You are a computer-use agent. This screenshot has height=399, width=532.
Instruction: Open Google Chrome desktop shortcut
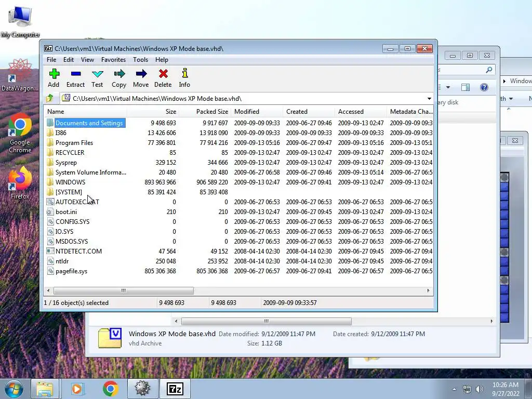(20, 134)
